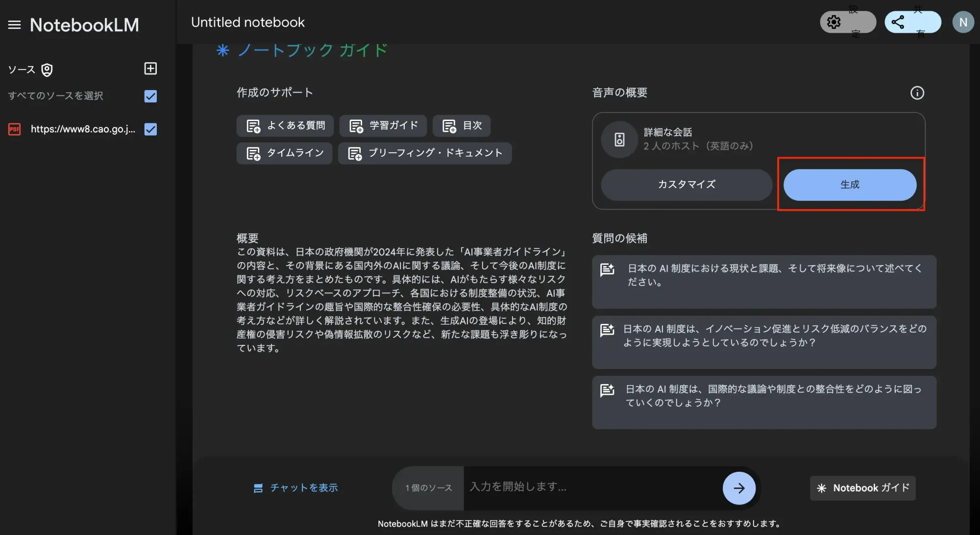
Task: Click the source shield privacy icon
Action: pos(47,70)
